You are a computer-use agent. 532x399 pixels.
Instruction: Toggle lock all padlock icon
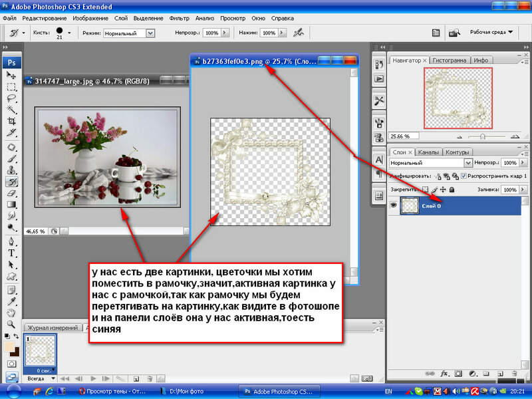pyautogui.click(x=452, y=190)
